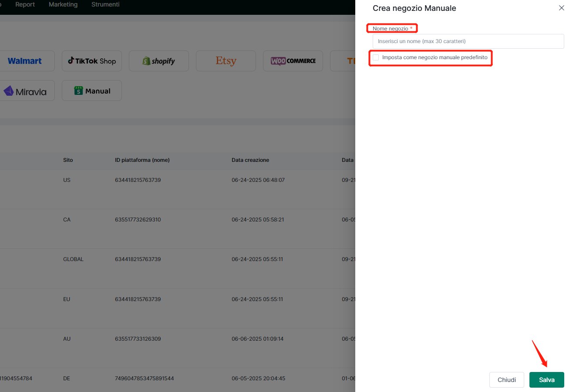Image resolution: width=576 pixels, height=392 pixels.
Task: Select the Walmart platform card
Action: pyautogui.click(x=25, y=61)
